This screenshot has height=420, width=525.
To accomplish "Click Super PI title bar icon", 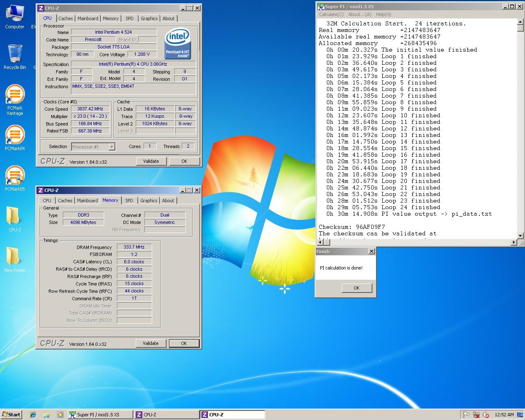I will click(x=321, y=6).
